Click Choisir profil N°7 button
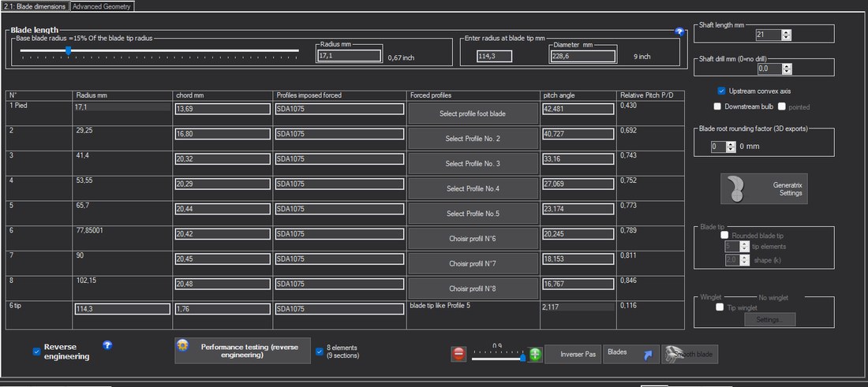 pos(473,264)
